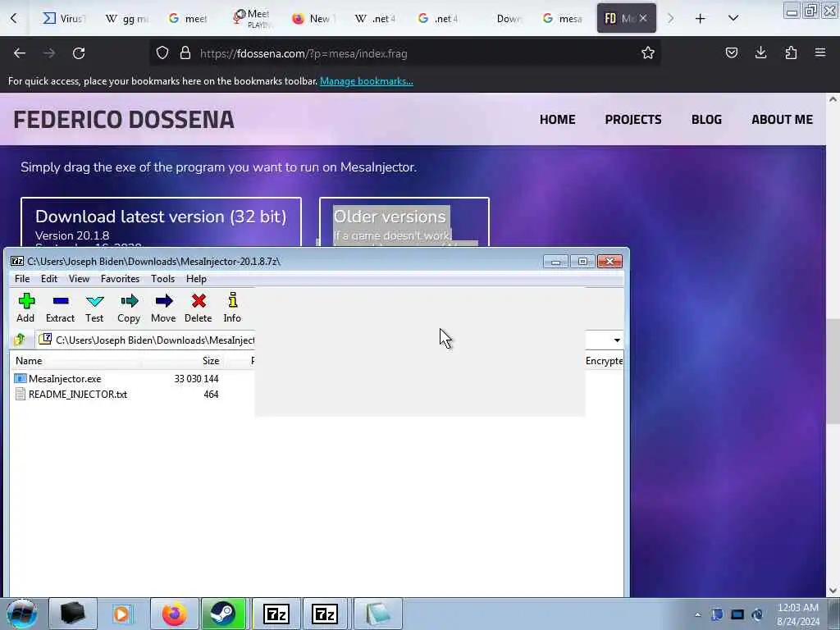Show hidden system tray icons

(697, 614)
